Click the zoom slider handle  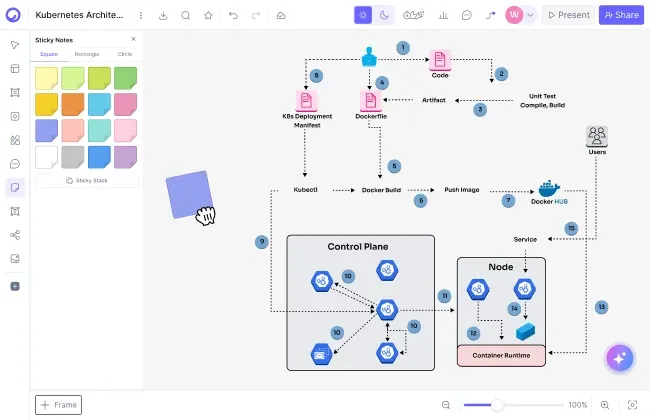[497, 405]
